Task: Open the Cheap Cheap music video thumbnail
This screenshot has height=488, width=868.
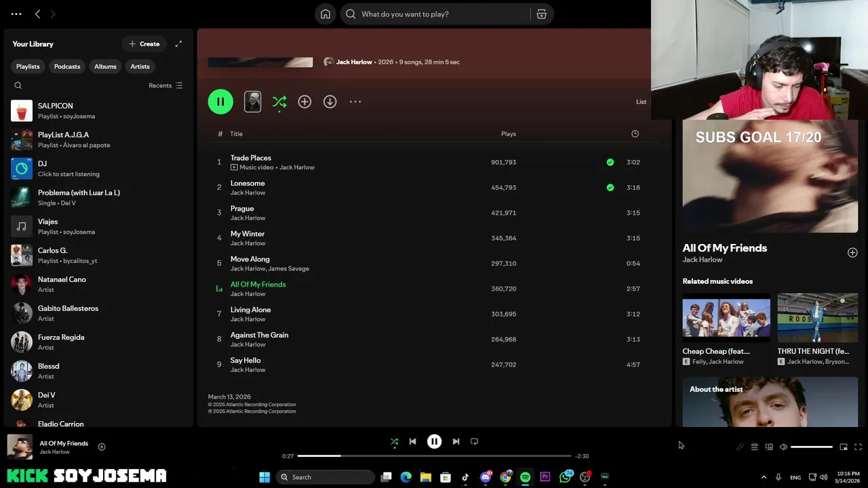Action: 726,318
